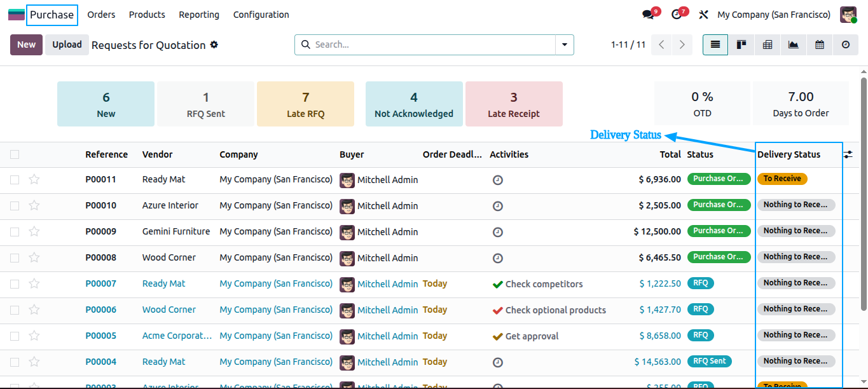Expand the search options dropdown arrow
Image resolution: width=868 pixels, height=389 pixels.
click(564, 44)
